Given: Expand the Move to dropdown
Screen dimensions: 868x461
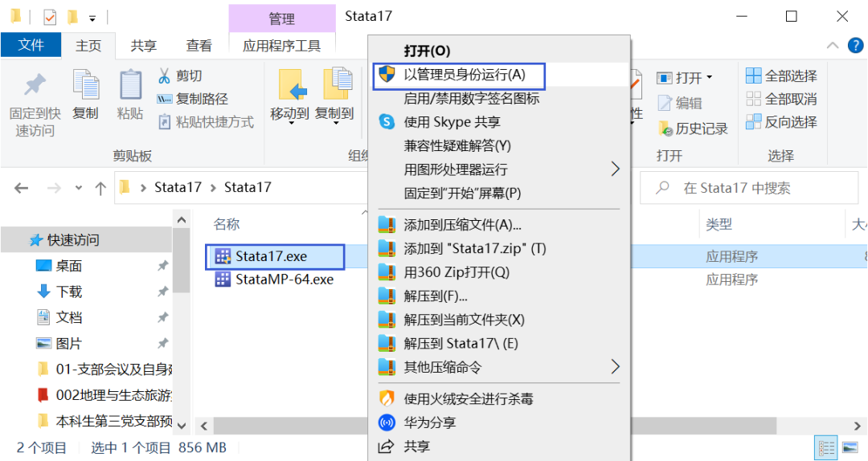Looking at the screenshot, I should tap(291, 123).
